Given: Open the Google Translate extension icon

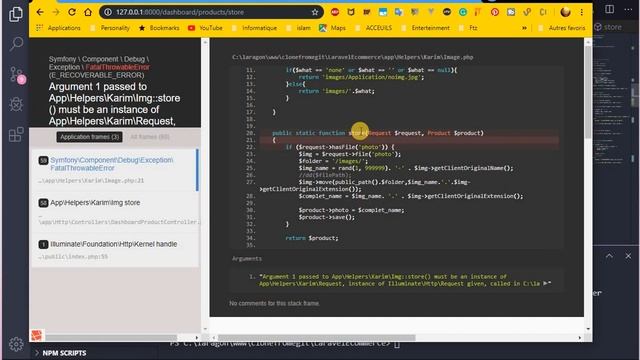Looking at the screenshot, I should tap(398, 12).
